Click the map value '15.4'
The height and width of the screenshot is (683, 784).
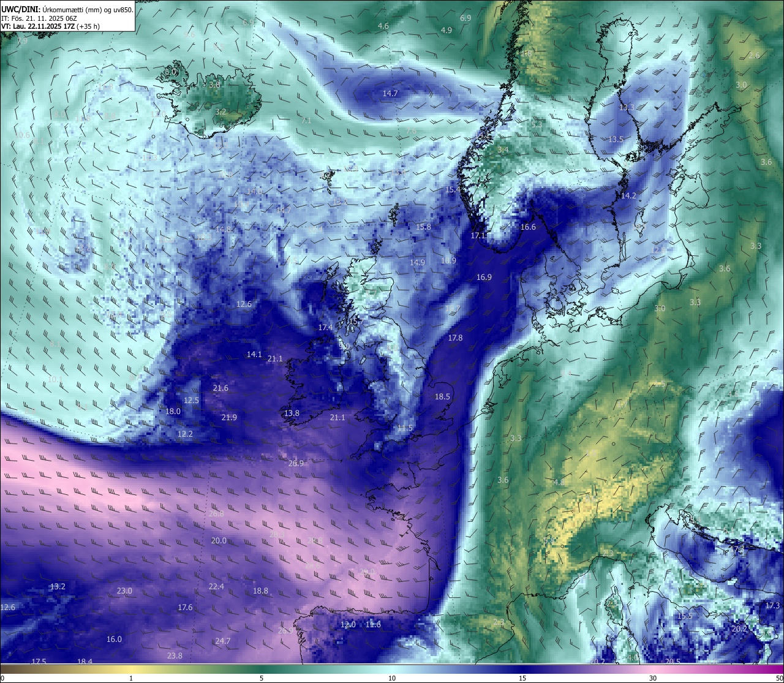(x=453, y=190)
